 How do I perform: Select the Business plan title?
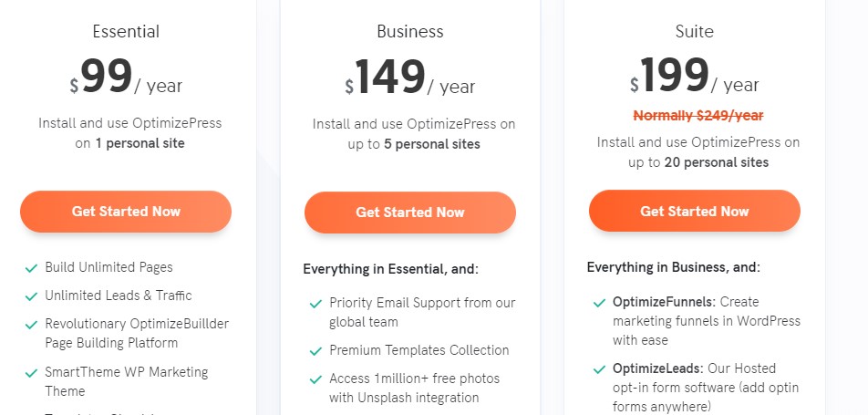[x=410, y=32]
